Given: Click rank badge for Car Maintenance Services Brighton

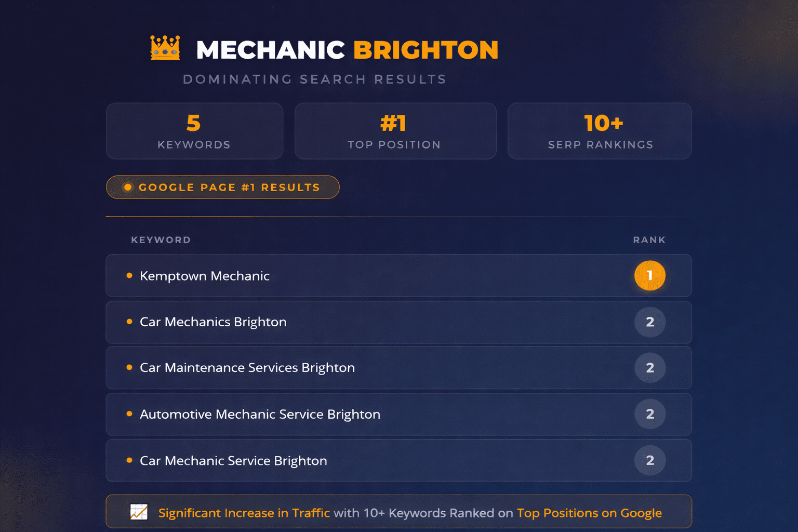Looking at the screenshot, I should (x=649, y=368).
